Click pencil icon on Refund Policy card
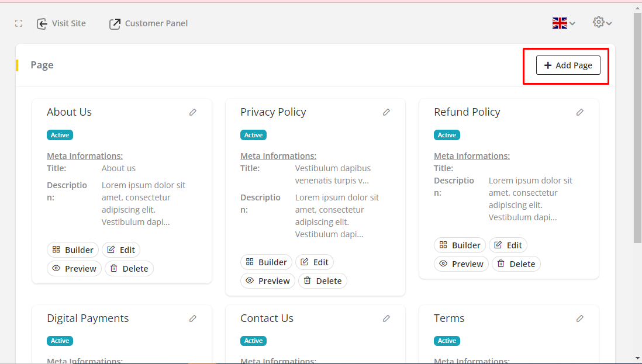The image size is (642, 364). coord(580,112)
